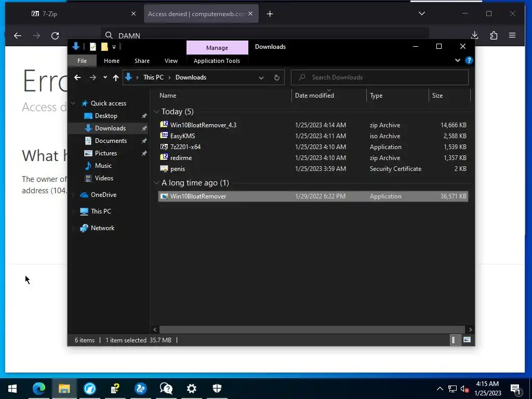This screenshot has width=532, height=399.
Task: Open Pictures in the navigation pane
Action: tap(105, 153)
